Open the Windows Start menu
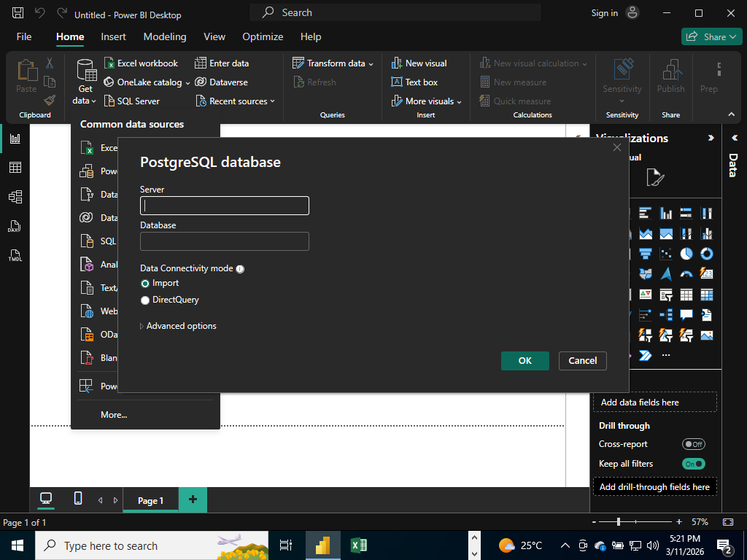The height and width of the screenshot is (560, 747). point(18,545)
